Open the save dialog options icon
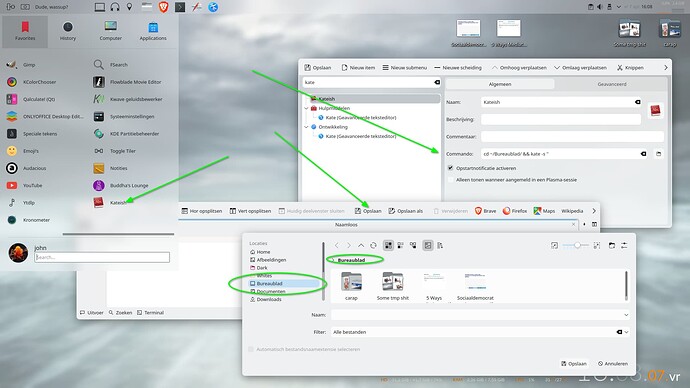The image size is (690, 388). click(x=624, y=245)
